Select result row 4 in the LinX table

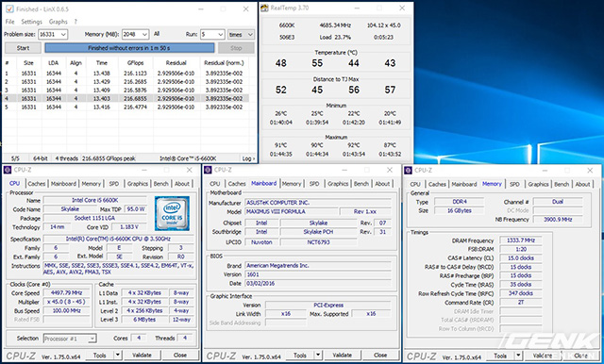[x=126, y=98]
